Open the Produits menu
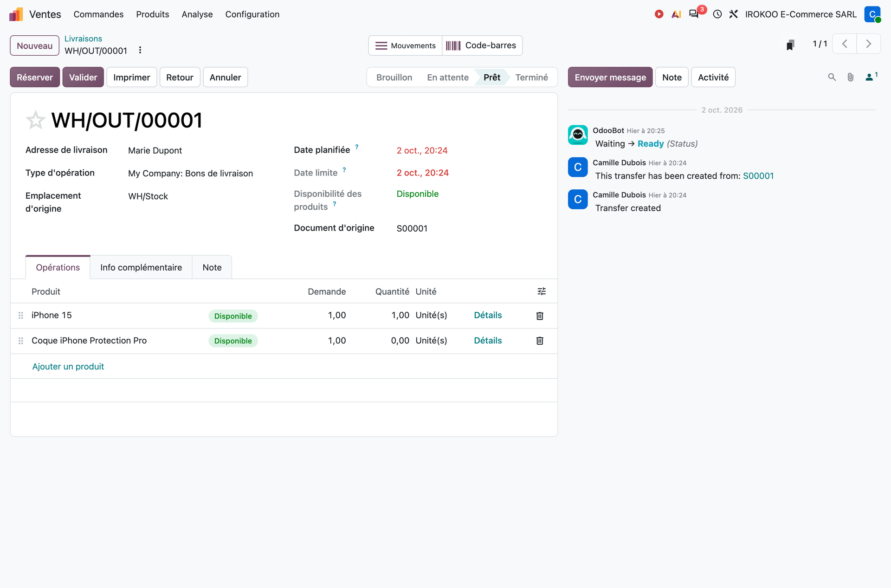Screen dimensions: 891x588 (x=153, y=14)
